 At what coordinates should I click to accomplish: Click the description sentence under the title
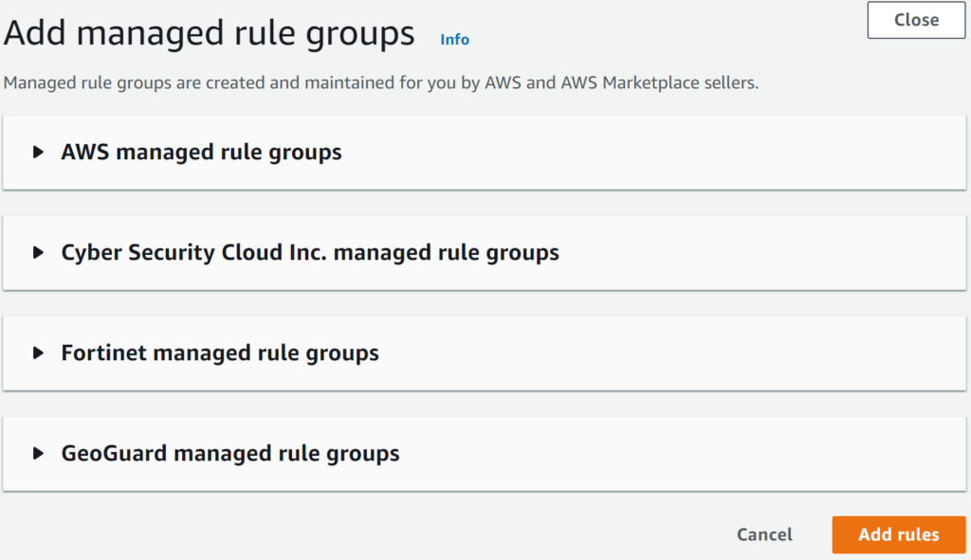[381, 82]
